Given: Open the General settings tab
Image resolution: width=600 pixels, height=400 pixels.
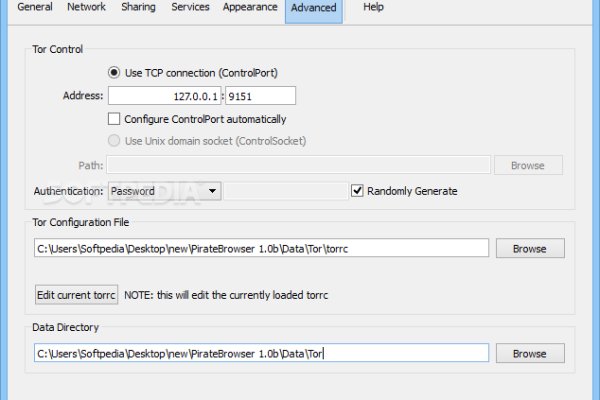Looking at the screenshot, I should click(35, 7).
